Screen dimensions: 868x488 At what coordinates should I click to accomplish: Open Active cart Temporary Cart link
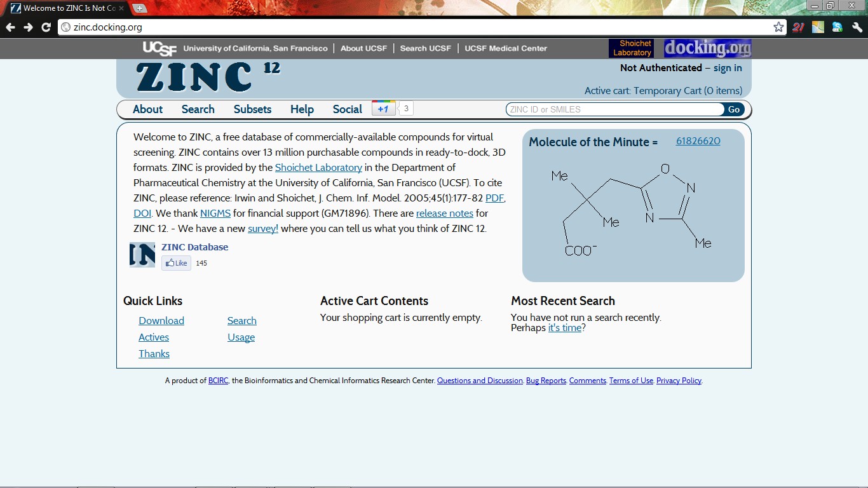(x=663, y=91)
